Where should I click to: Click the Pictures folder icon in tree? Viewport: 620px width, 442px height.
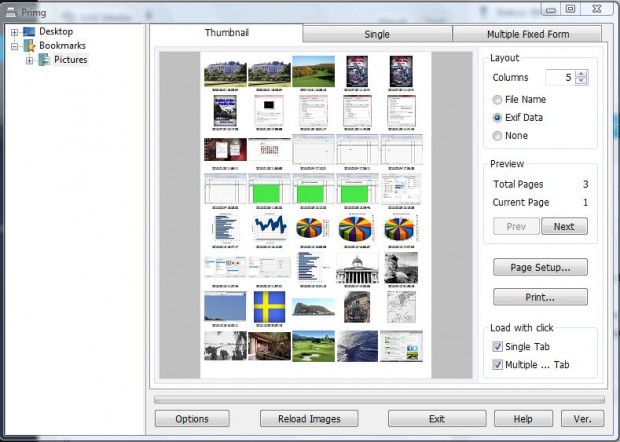coord(44,60)
